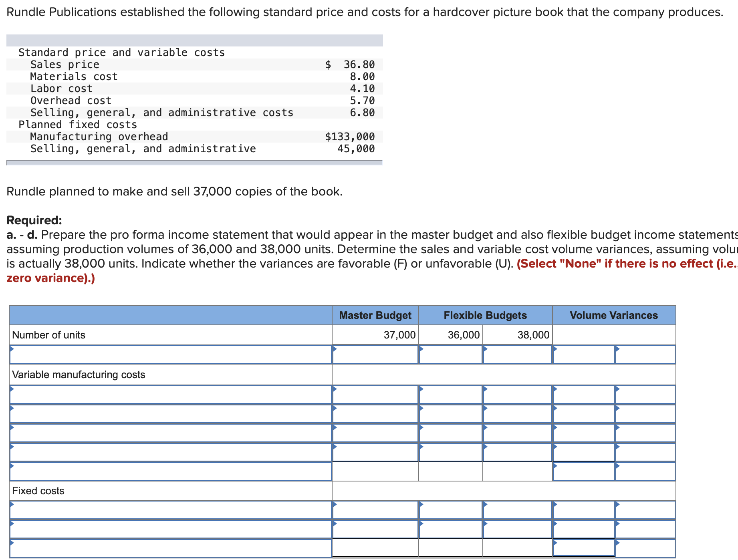This screenshot has height=560, width=738.
Task: Open label dropdown in first row under Fixed costs
Action: pyautogui.click(x=171, y=510)
